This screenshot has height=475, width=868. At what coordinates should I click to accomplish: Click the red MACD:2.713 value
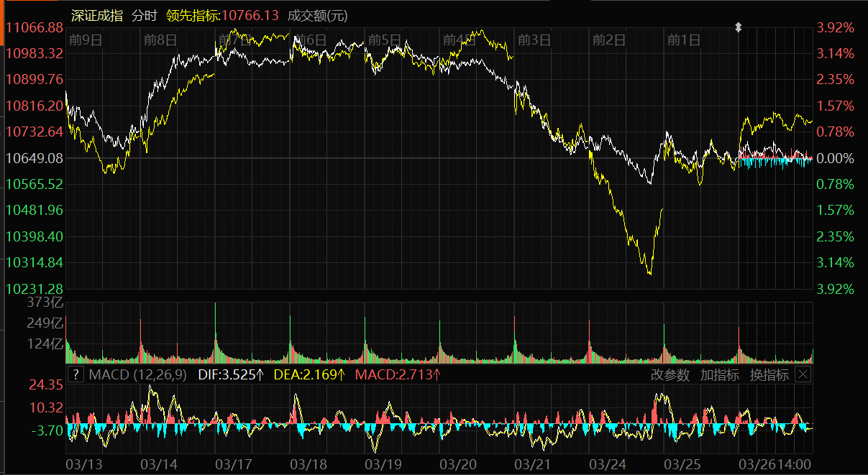(x=398, y=374)
